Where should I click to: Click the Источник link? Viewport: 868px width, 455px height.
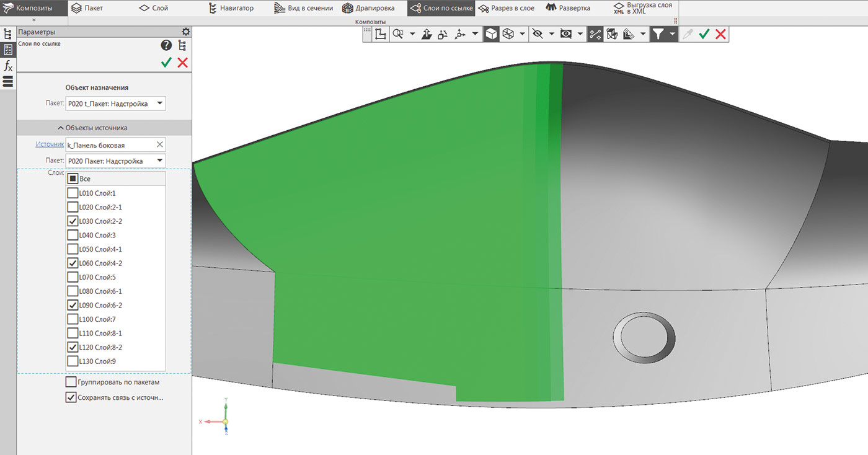(x=50, y=144)
